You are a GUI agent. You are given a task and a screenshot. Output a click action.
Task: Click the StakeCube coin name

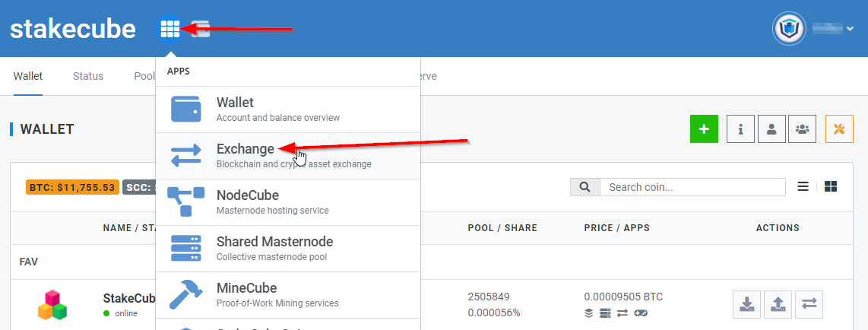point(129,298)
